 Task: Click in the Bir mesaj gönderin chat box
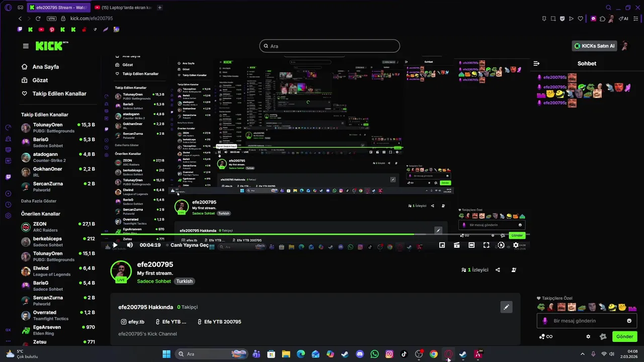[586, 321]
